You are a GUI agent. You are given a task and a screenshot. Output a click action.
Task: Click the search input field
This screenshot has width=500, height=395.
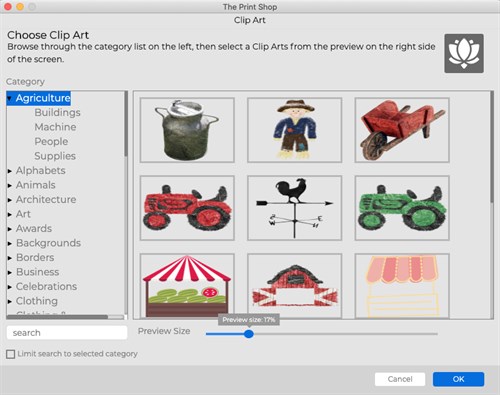click(x=67, y=333)
